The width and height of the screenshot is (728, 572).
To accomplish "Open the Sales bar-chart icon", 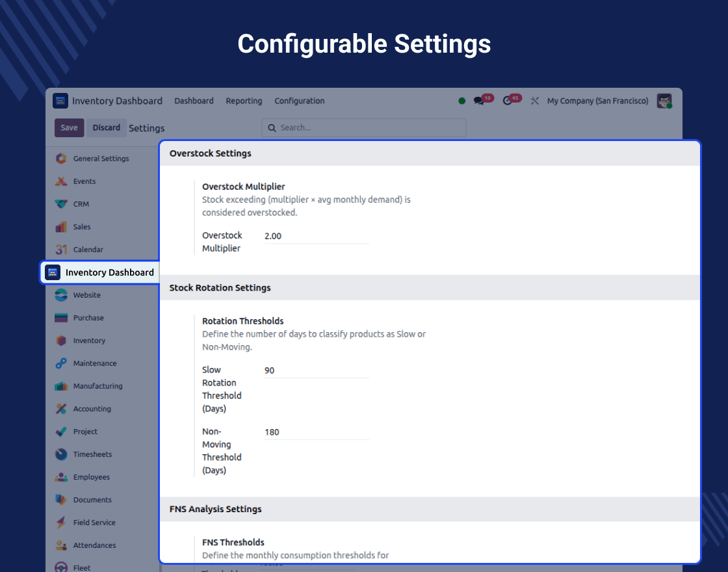I will point(61,227).
